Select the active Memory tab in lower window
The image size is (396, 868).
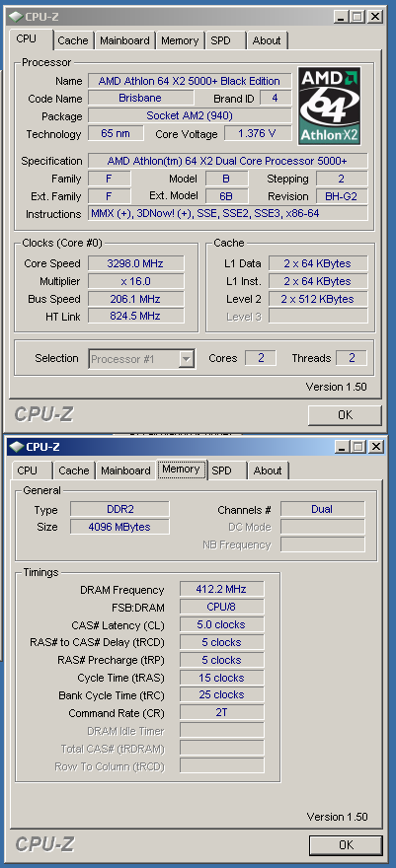point(181,469)
